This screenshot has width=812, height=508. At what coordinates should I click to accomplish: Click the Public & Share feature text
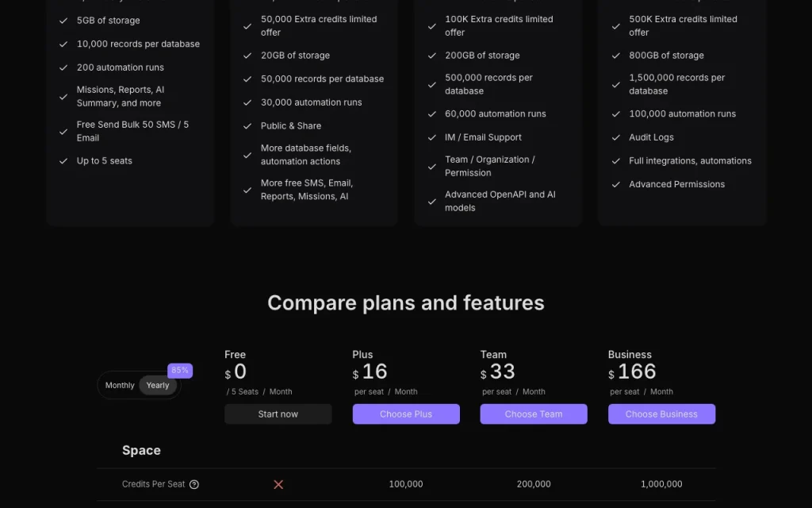pos(291,126)
